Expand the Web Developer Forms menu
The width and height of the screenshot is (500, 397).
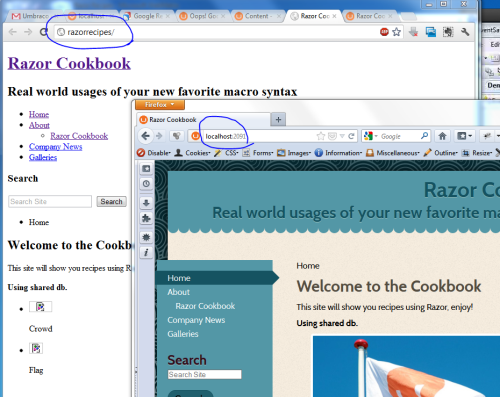click(258, 153)
